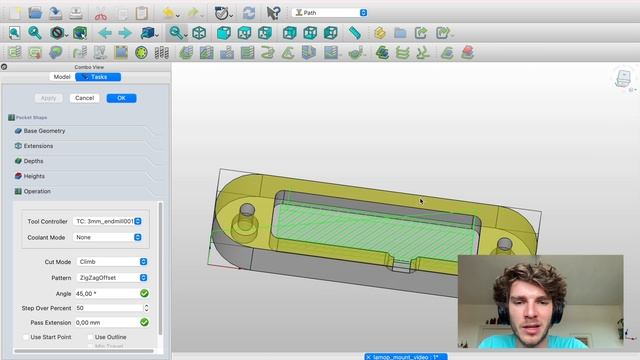Click the Create Part yellow icon

[x=380, y=33]
